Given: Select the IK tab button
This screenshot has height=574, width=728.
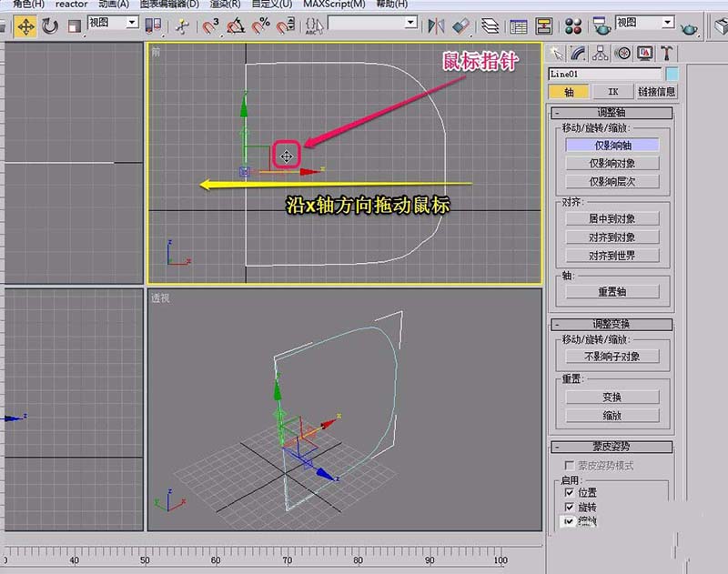Looking at the screenshot, I should [x=612, y=92].
